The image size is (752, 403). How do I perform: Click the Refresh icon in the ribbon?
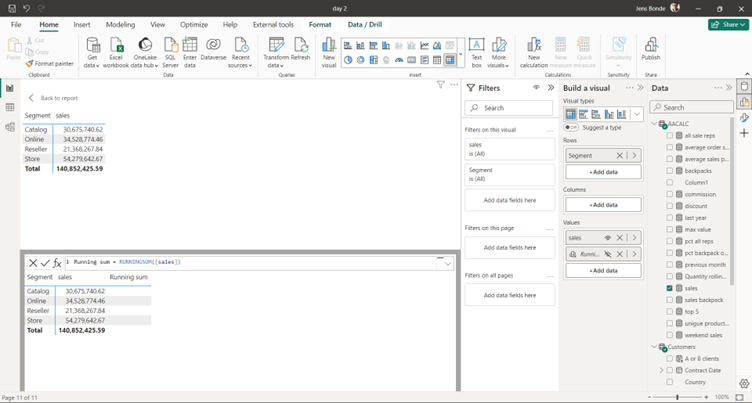point(301,46)
